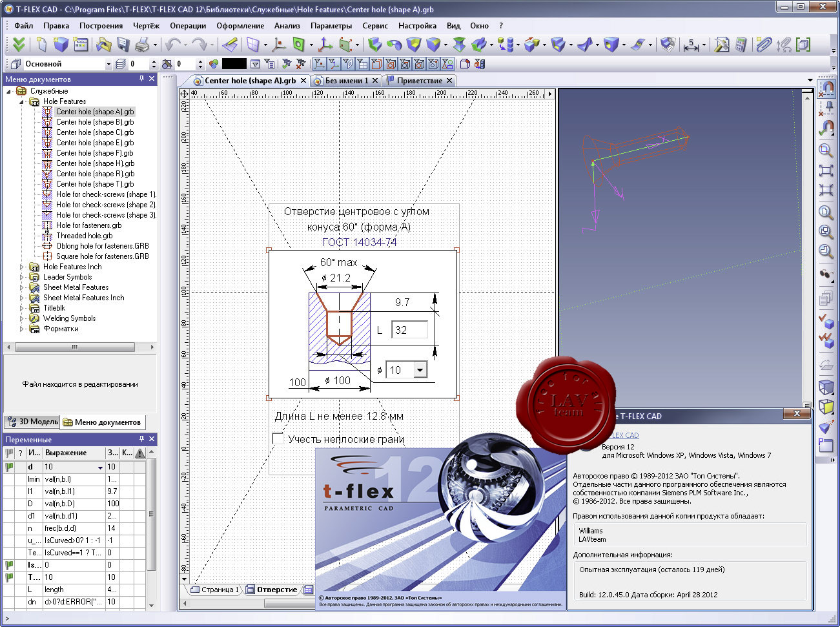Click the paperclip attach icon

(x=764, y=45)
